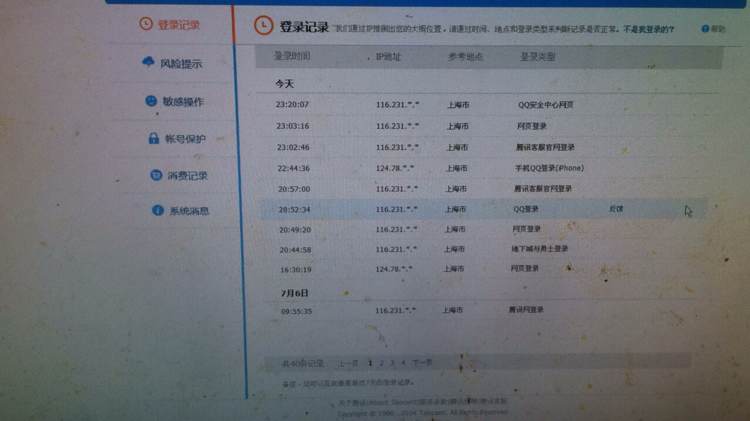Click QQ登录 type in the 20:52:34 row

pos(526,209)
